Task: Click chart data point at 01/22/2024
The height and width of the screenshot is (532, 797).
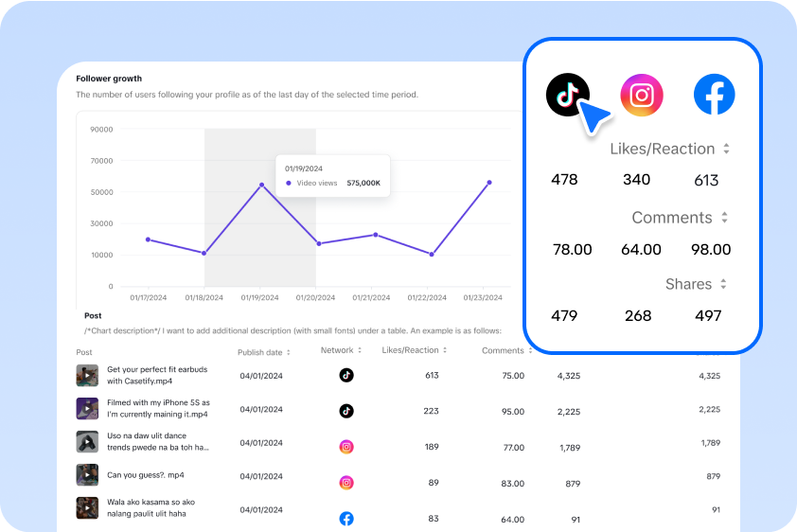Action: click(432, 255)
